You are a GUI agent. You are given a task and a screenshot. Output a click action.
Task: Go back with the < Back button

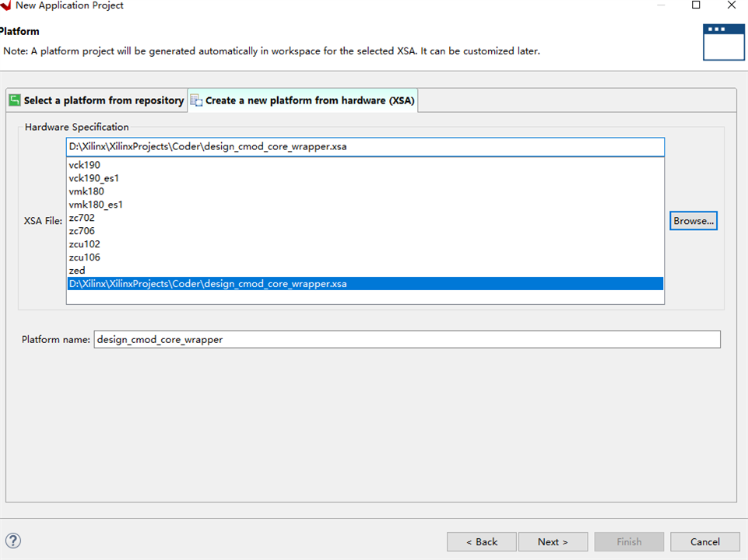481,541
